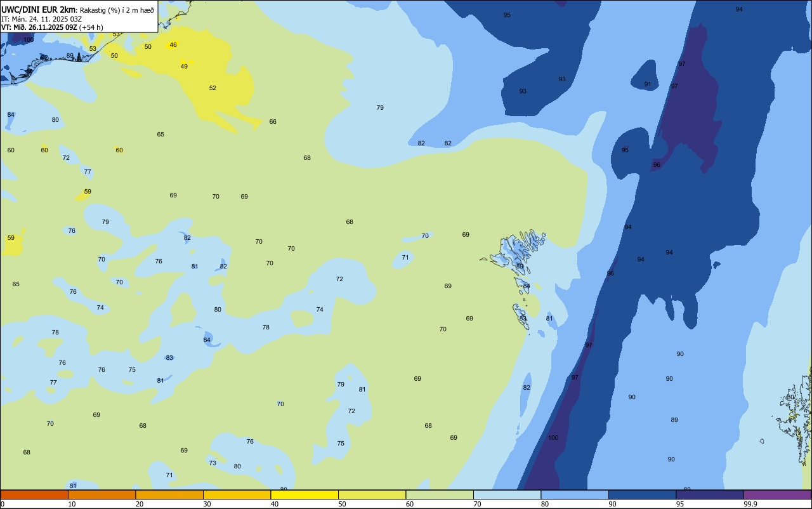
Task: Click the 'UWC/DINI EUR 2km' title text
Action: tap(38, 10)
